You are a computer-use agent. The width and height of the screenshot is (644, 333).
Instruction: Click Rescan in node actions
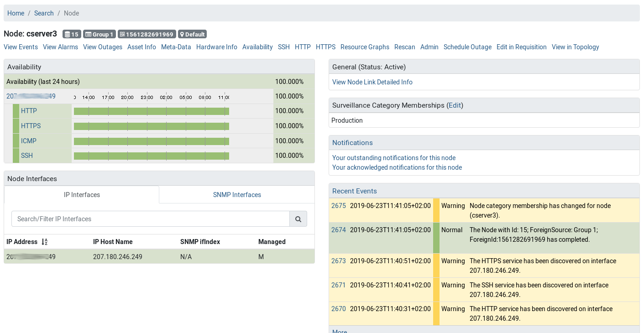pos(404,47)
